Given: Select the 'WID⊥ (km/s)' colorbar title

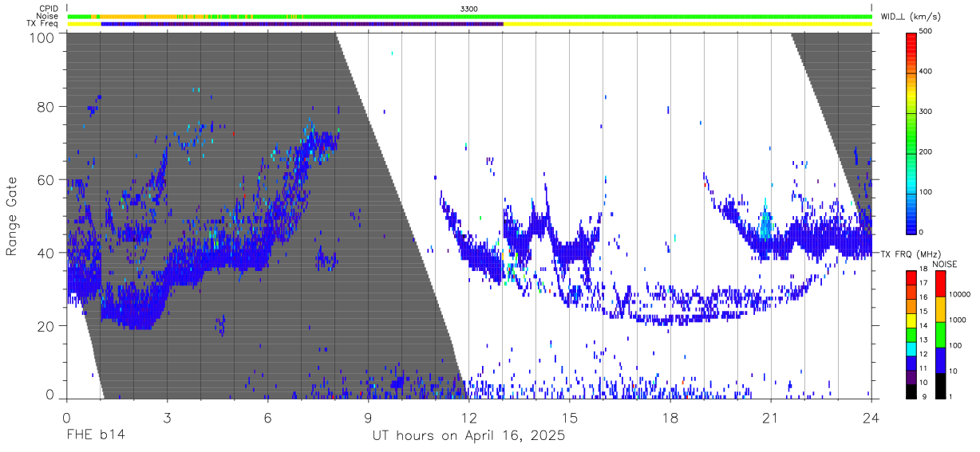Looking at the screenshot, I should click(910, 17).
